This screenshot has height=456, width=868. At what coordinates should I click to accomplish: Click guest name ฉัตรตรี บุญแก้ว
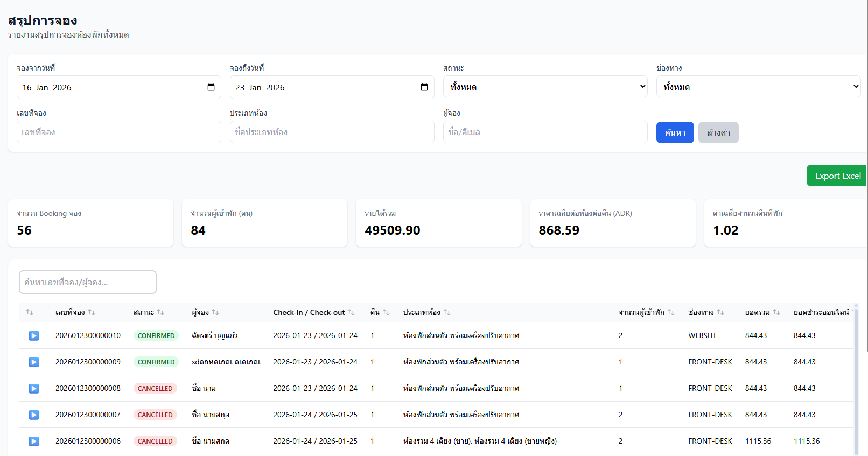[215, 335]
